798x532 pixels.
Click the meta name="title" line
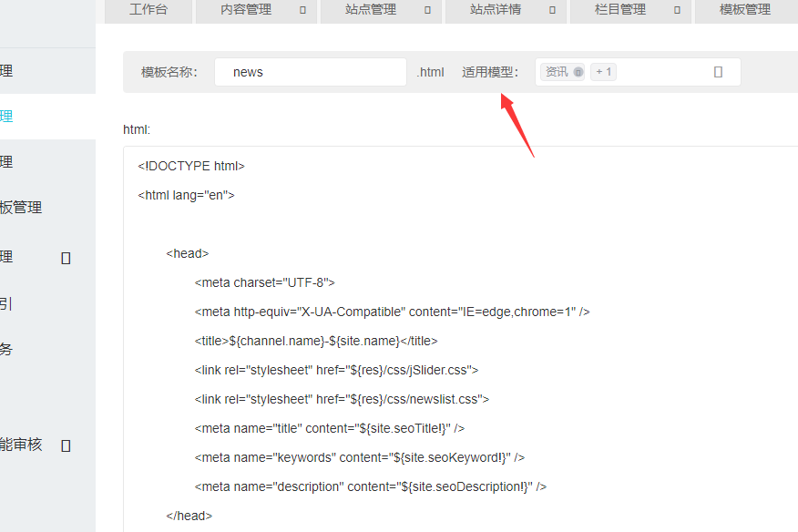(329, 428)
